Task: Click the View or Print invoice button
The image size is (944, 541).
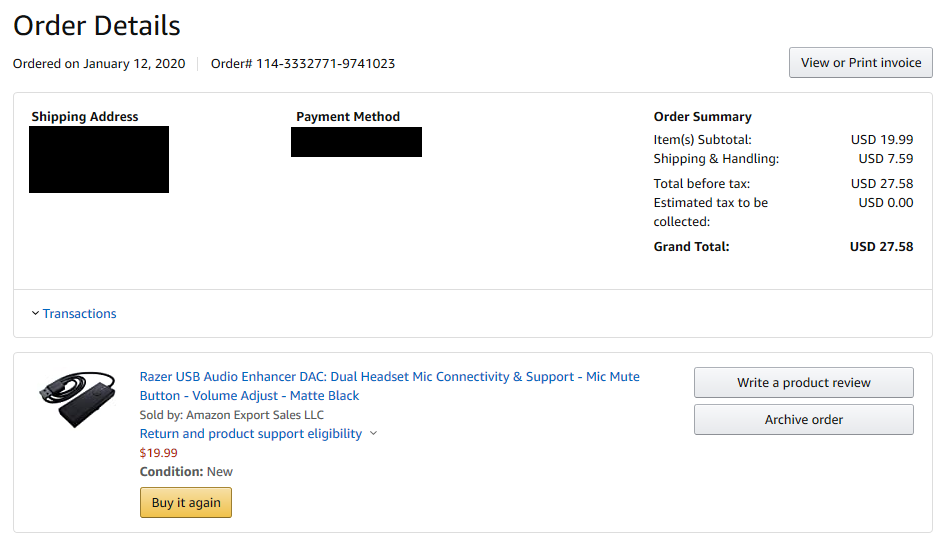Action: point(860,63)
